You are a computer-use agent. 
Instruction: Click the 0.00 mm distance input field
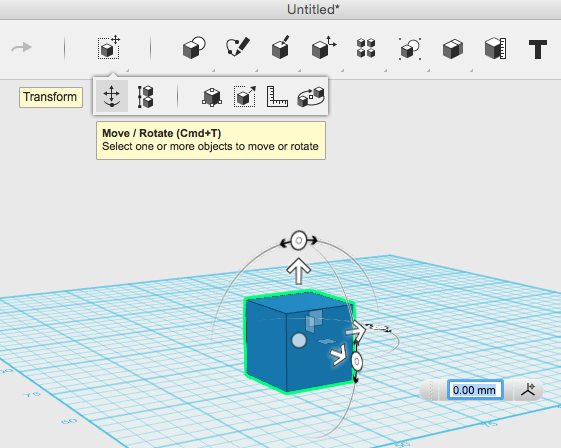[x=475, y=390]
